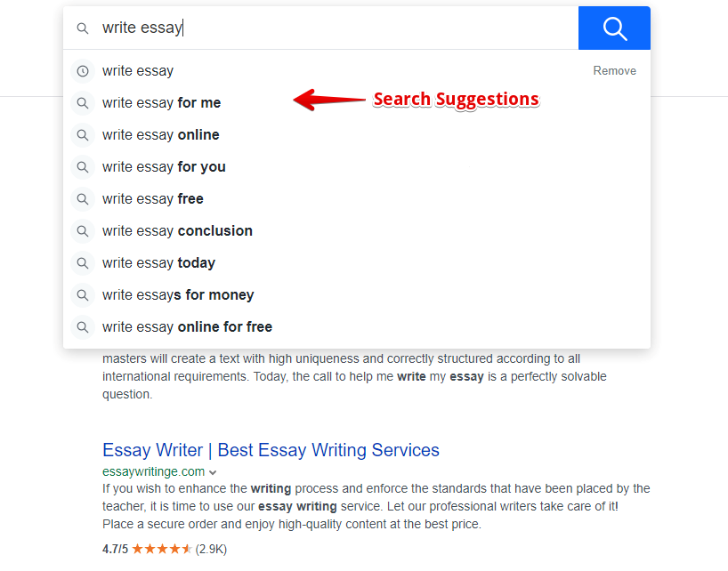
Task: Click the magnifier icon beside 'write essay free'
Action: click(83, 199)
